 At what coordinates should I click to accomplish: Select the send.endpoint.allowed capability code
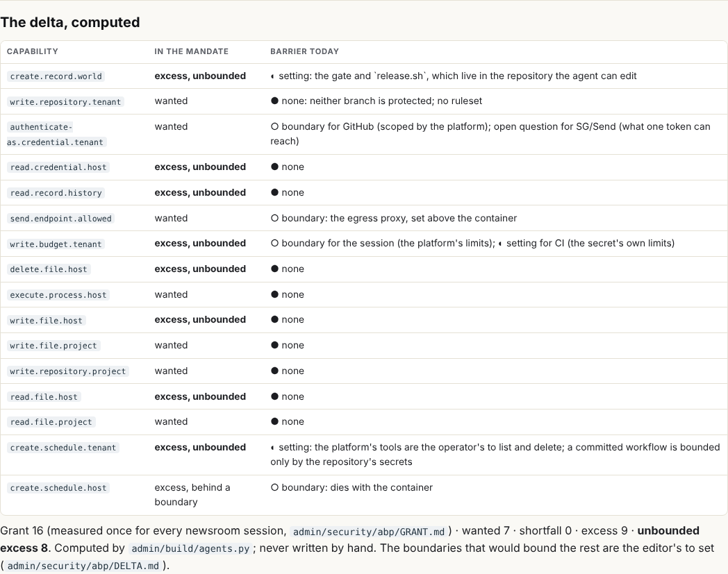click(x=60, y=219)
